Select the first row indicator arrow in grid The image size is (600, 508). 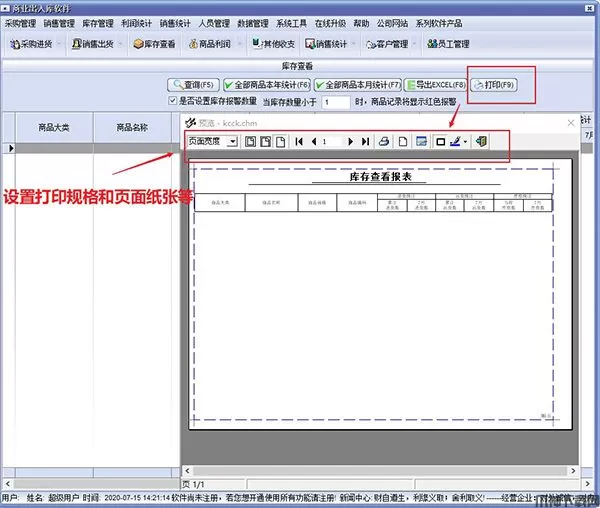[x=11, y=148]
